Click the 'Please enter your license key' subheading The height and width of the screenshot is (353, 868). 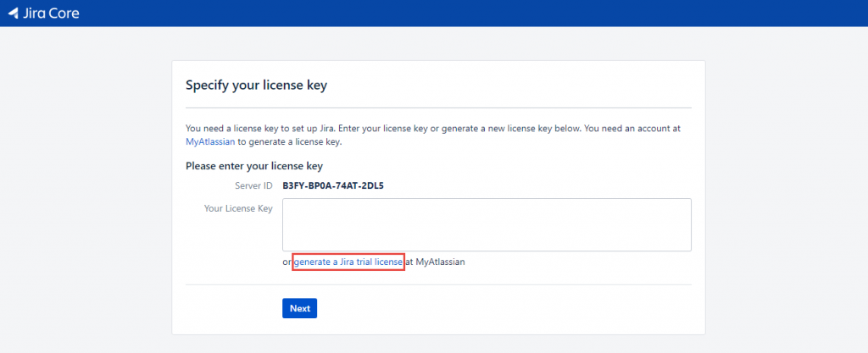pyautogui.click(x=254, y=166)
